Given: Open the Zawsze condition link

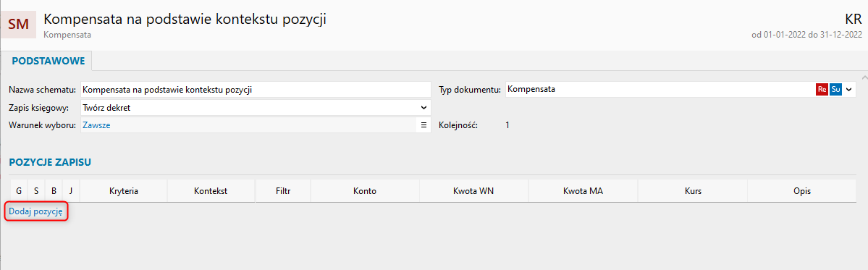Looking at the screenshot, I should (x=96, y=125).
